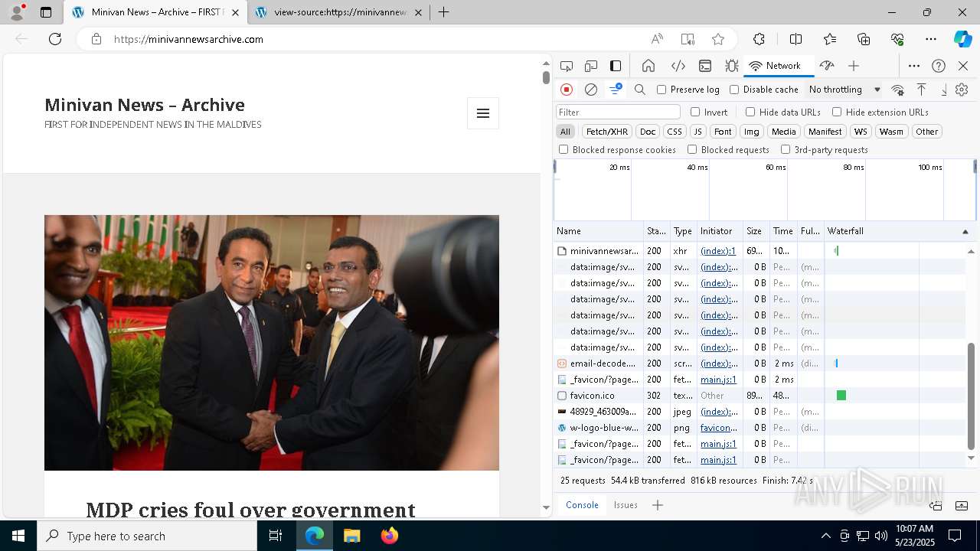Open the DevTools customize ellipsis menu

coord(914,66)
